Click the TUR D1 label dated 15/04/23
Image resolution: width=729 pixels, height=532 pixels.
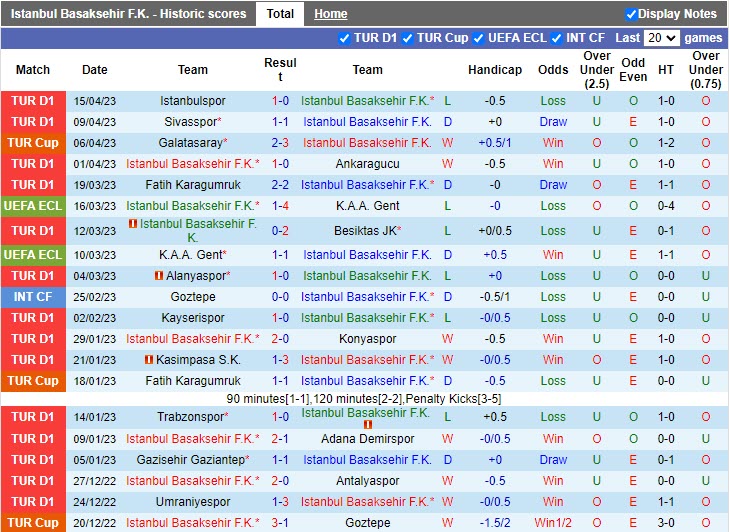(33, 101)
